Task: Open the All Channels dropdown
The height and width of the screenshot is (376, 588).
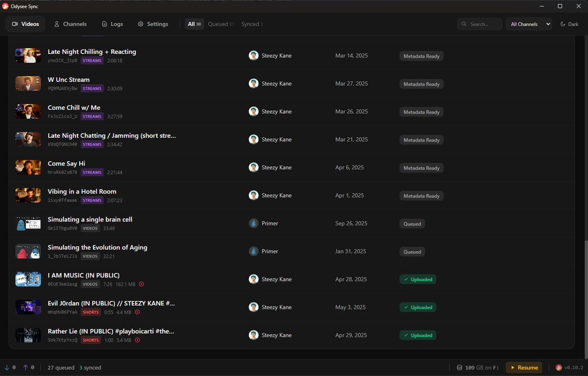Action: [529, 24]
